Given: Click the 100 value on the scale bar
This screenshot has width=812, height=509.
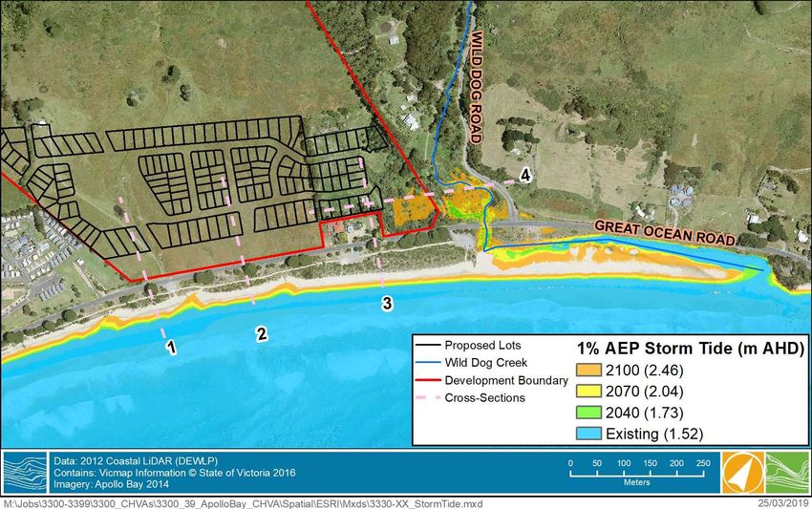Looking at the screenshot, I should point(624,463).
